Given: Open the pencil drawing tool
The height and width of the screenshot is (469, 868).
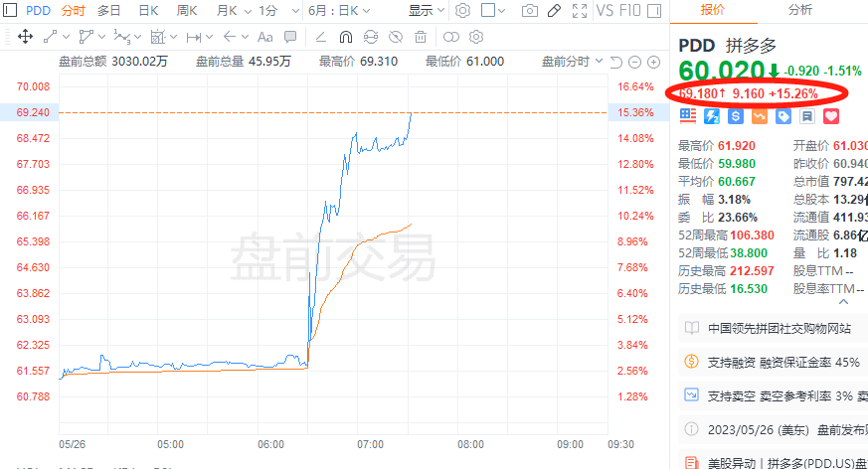Looking at the screenshot, I should [554, 11].
